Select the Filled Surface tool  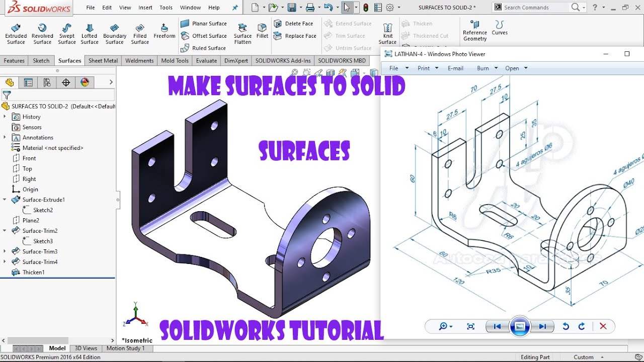tap(140, 33)
